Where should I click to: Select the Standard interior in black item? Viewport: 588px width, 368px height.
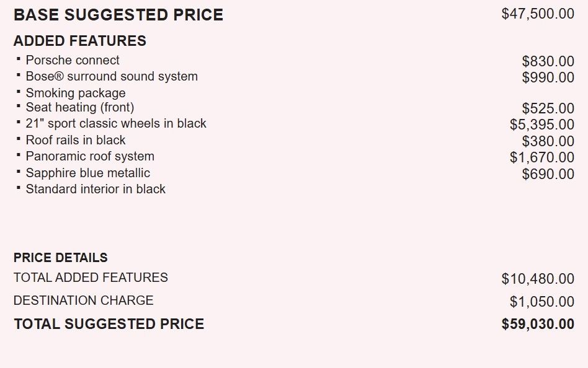(96, 189)
